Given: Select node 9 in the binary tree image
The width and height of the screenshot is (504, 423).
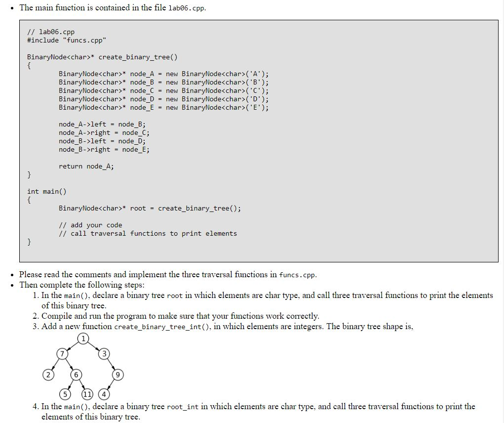Looking at the screenshot, I should [x=117, y=375].
